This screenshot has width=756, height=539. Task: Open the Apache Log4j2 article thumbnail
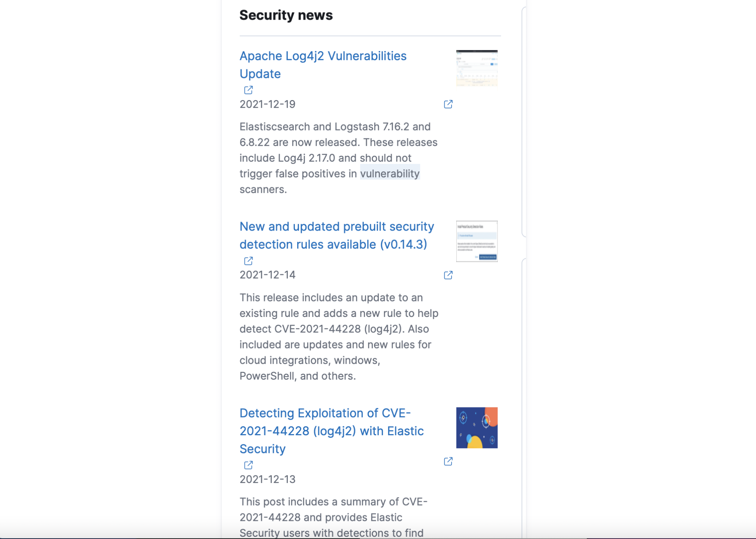(x=477, y=68)
